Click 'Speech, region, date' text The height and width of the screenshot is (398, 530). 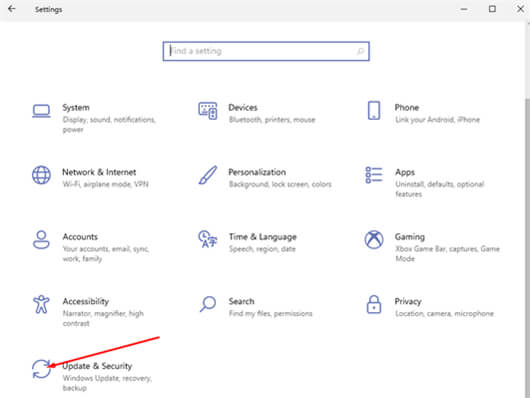tap(262, 249)
